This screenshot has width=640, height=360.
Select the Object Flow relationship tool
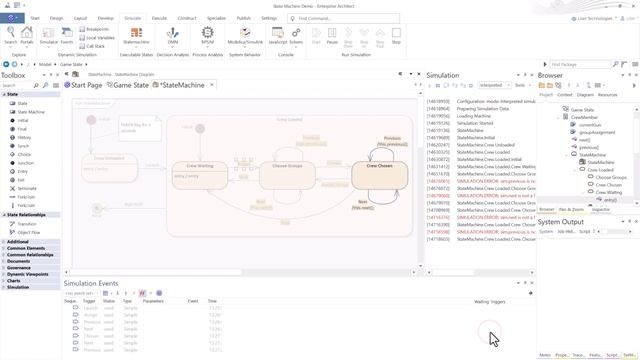25,232
